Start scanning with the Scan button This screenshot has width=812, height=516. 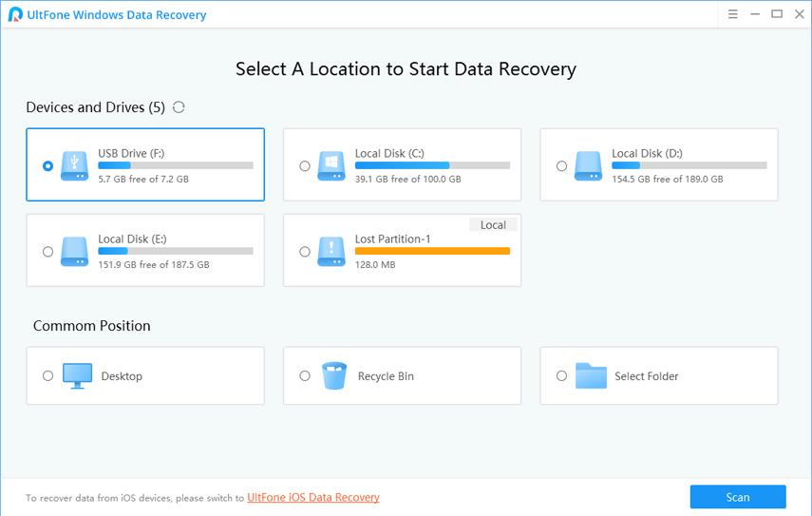click(x=738, y=497)
